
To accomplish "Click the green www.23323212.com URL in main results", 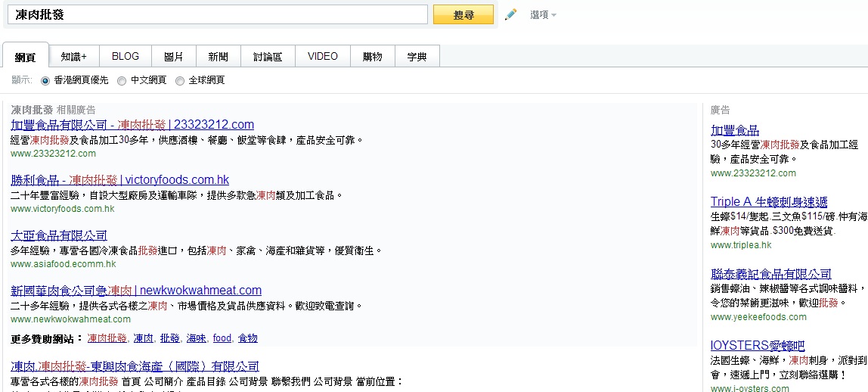I will click(53, 154).
